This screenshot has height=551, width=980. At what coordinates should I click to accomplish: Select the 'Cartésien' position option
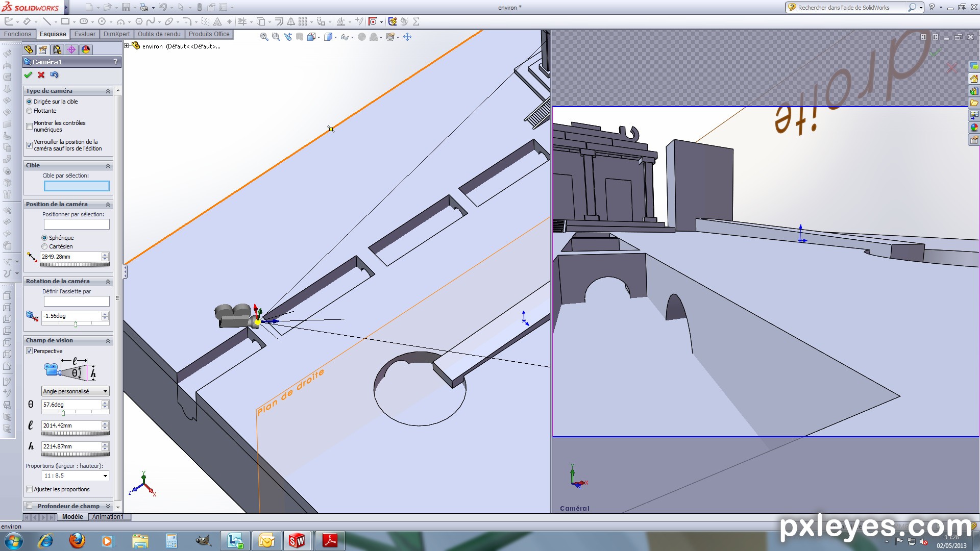click(x=44, y=246)
